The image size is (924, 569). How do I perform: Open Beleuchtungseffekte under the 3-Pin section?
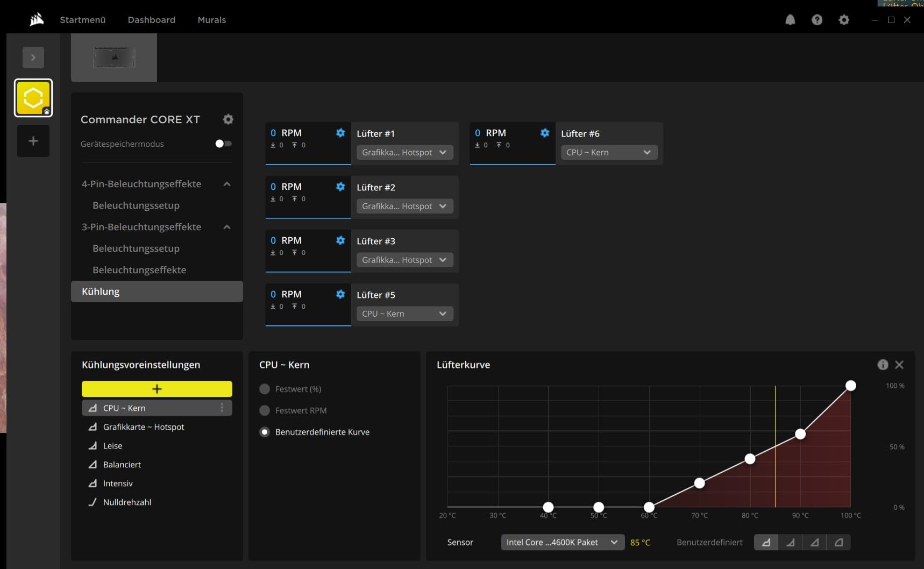tap(139, 270)
